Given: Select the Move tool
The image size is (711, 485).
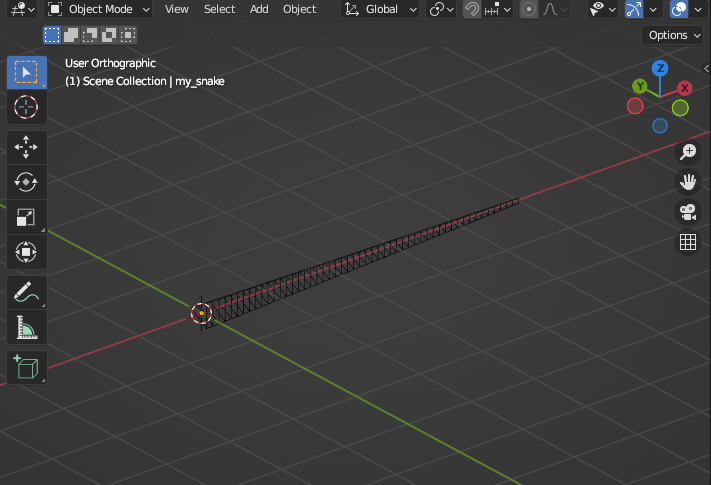Looking at the screenshot, I should tap(26, 147).
